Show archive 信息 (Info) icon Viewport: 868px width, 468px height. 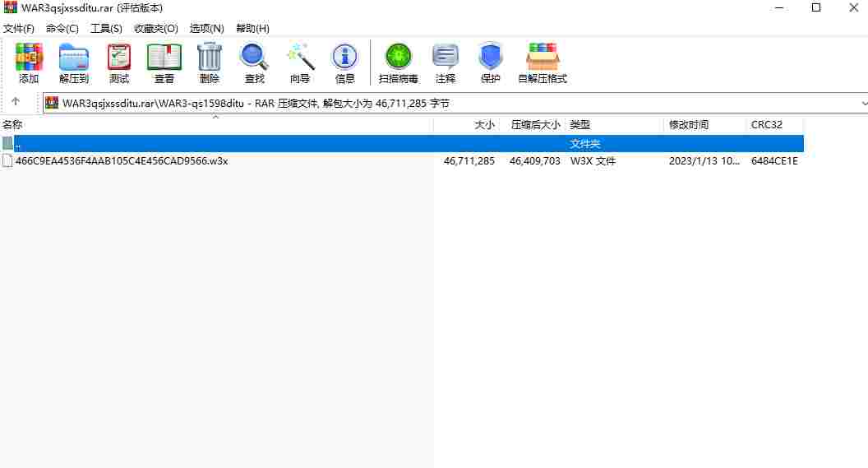pos(344,63)
